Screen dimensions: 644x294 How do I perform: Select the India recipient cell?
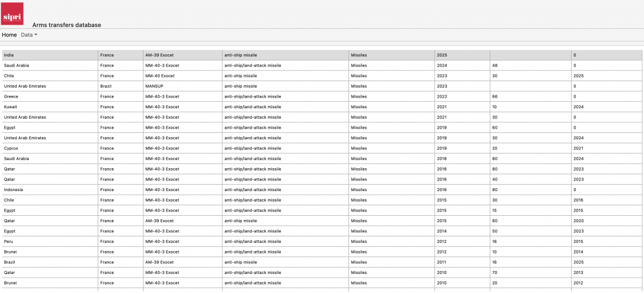point(50,55)
